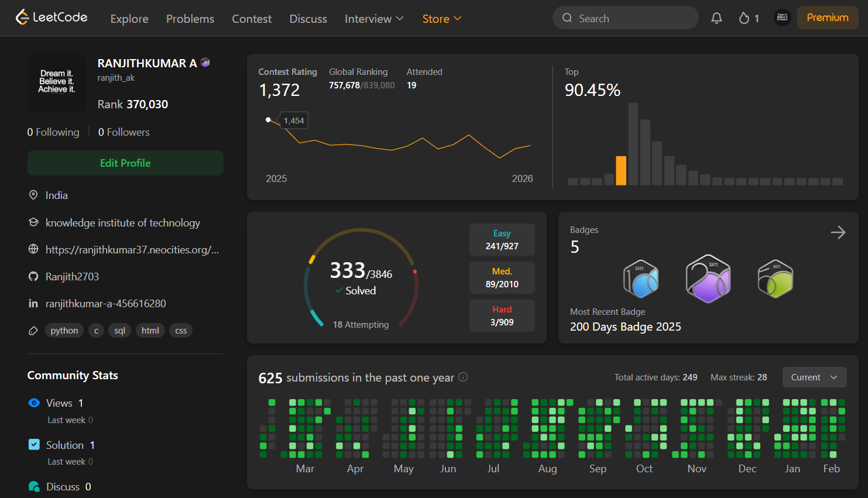
Task: Click the daily streak flame icon
Action: tap(743, 18)
